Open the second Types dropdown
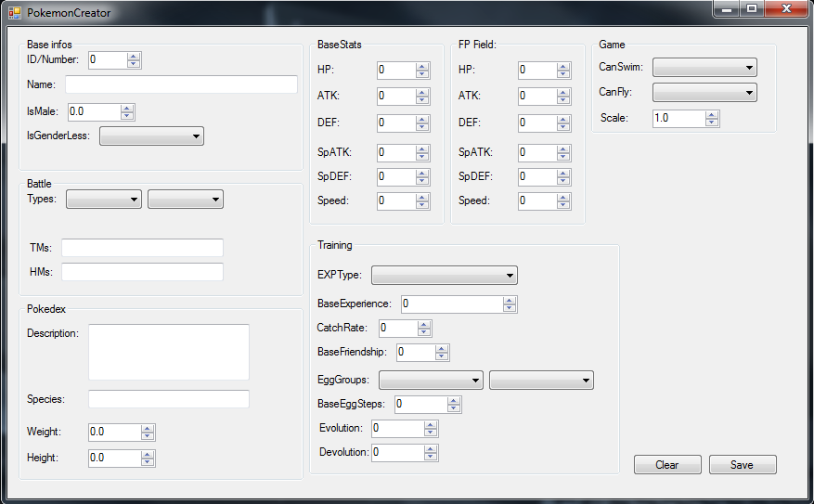 186,200
